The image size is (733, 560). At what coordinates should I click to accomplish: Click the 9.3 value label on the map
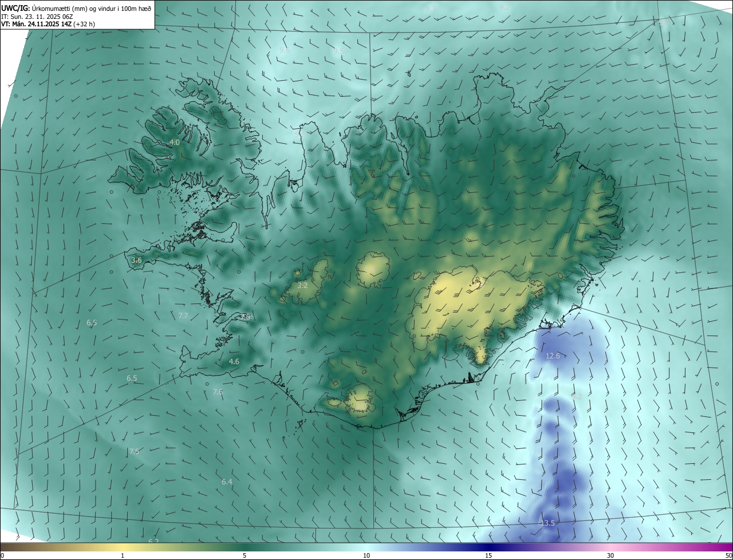point(431,8)
